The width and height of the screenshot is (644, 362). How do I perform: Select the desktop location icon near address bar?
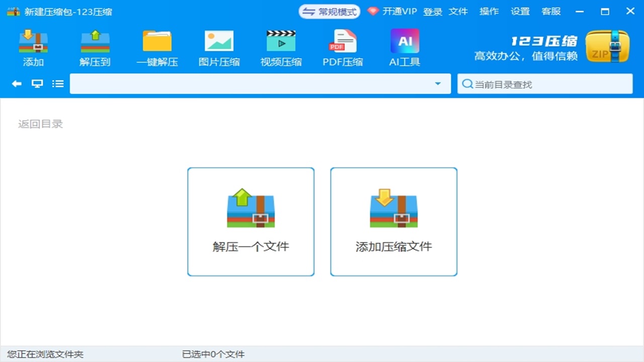37,83
